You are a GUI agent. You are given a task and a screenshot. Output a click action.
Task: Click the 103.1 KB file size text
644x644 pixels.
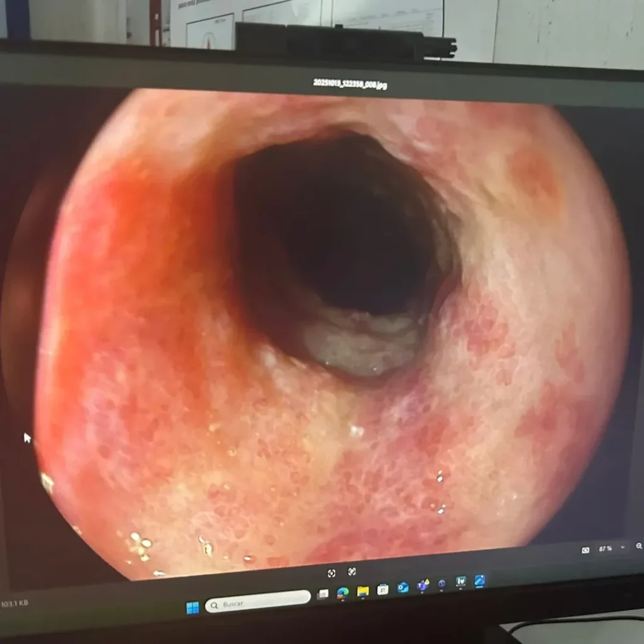pos(14,604)
